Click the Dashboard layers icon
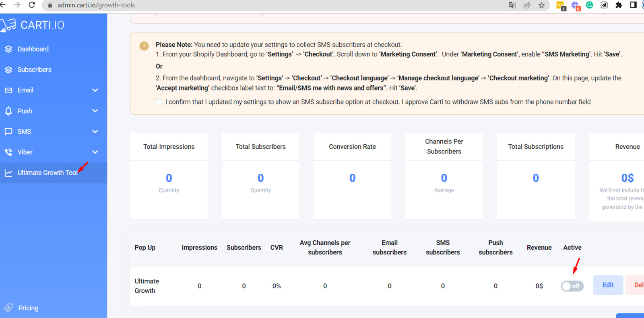 (x=8, y=49)
